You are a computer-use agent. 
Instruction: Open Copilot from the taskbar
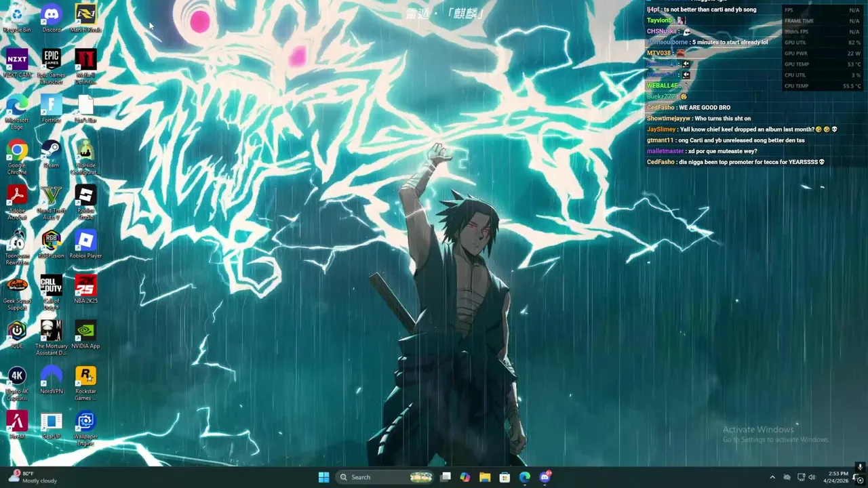pyautogui.click(x=465, y=477)
